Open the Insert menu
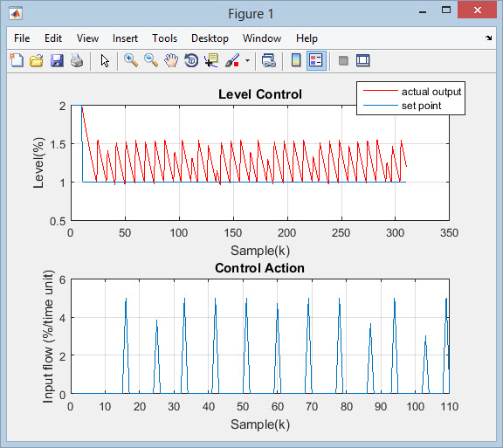This screenshot has width=503, height=448. 125,38
